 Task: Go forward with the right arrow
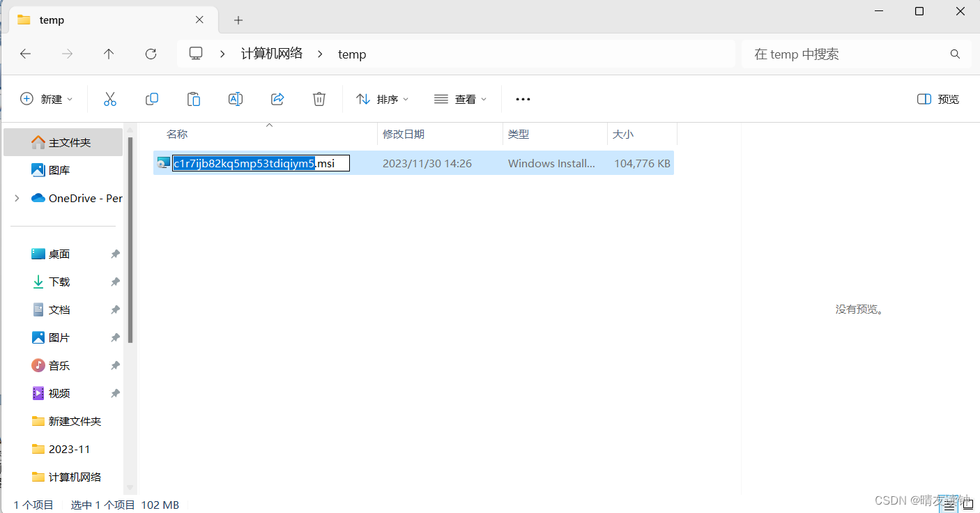[68, 54]
